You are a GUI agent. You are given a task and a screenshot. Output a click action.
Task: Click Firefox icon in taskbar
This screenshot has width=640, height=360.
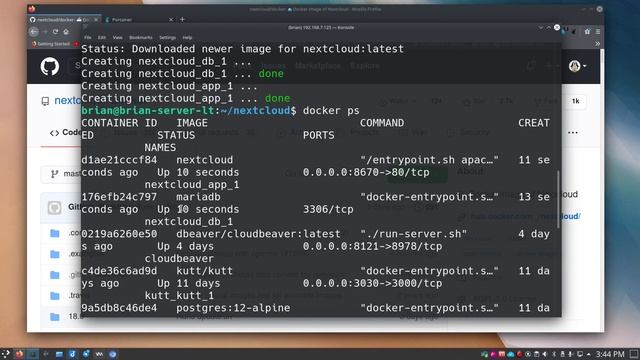click(x=19, y=354)
